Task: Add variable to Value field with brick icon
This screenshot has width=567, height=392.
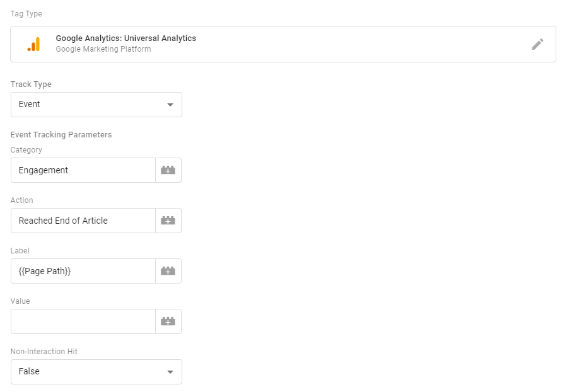Action: [168, 321]
